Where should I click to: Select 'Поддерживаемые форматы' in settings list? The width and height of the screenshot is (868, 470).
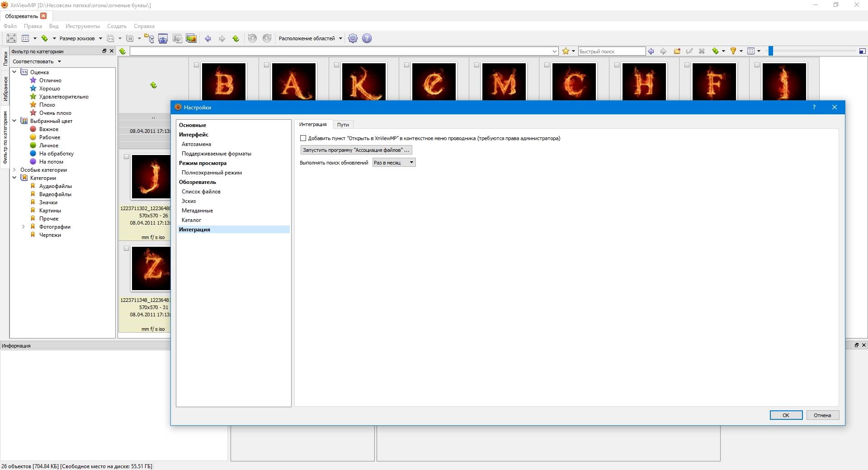(x=217, y=154)
